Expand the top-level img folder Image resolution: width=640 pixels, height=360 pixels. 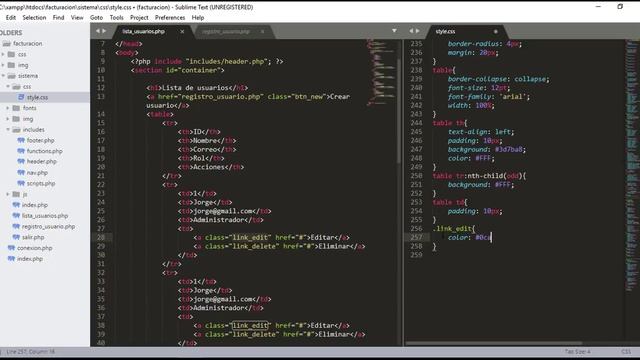(3, 65)
